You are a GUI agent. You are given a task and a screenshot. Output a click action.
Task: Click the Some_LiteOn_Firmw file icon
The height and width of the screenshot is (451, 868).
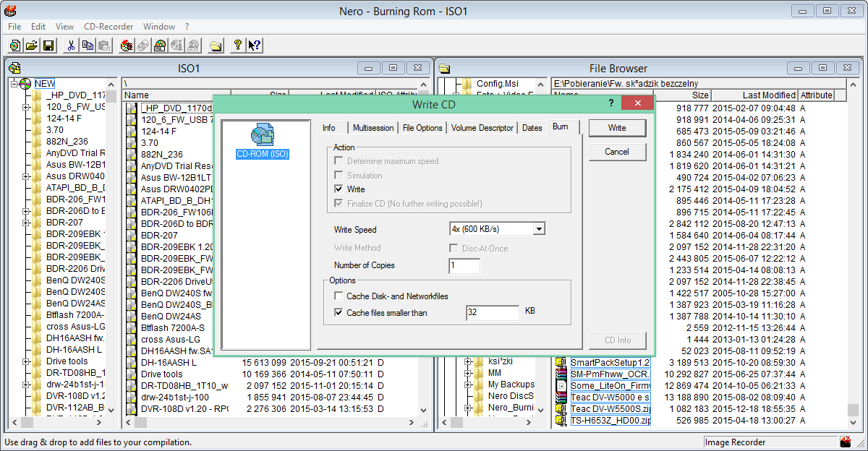click(x=561, y=385)
